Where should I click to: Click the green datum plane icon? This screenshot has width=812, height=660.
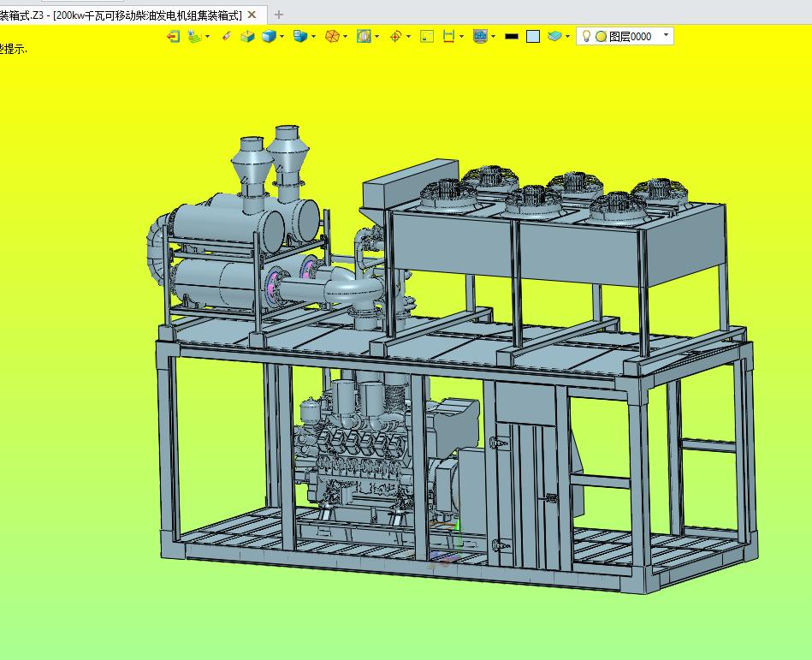coord(195,36)
